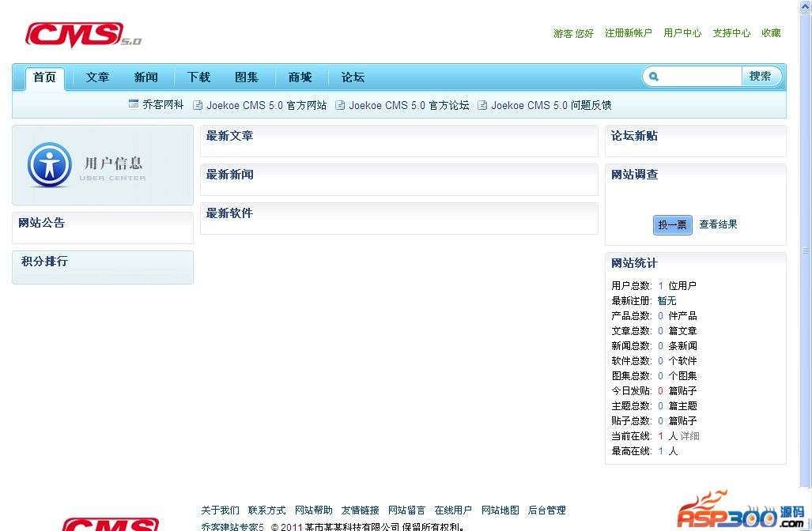Switch to the 下载 tab
This screenshot has height=531, width=812.
coord(199,77)
